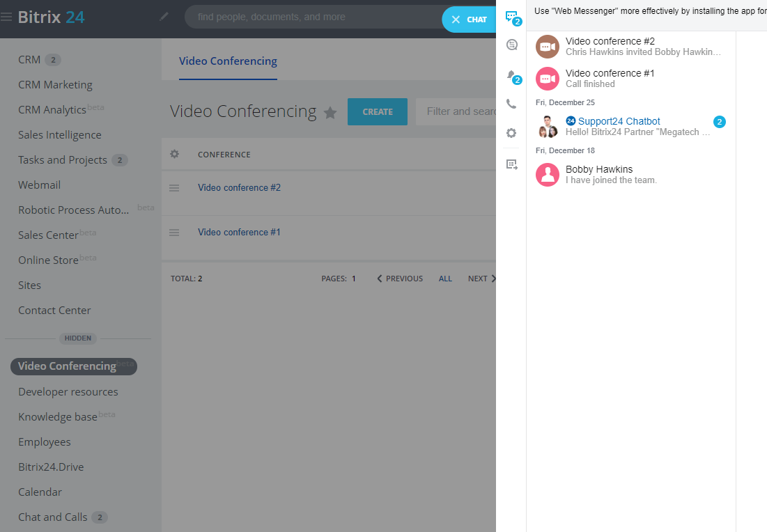Open the messenger settings gear icon
This screenshot has width=767, height=532.
pos(511,133)
